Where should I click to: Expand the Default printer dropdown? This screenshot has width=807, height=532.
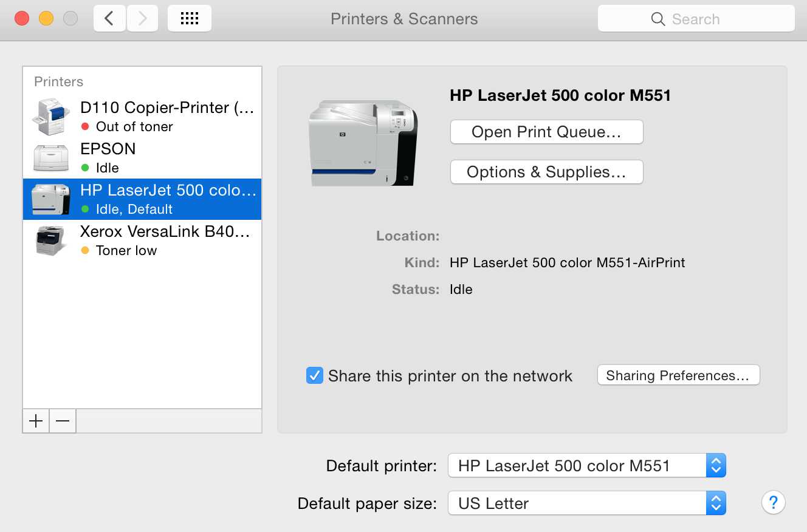(586, 466)
